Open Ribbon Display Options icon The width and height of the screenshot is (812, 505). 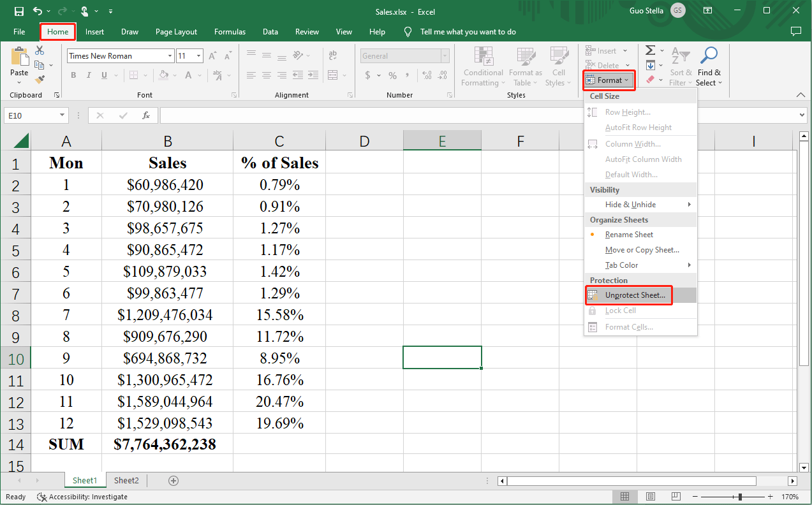708,11
